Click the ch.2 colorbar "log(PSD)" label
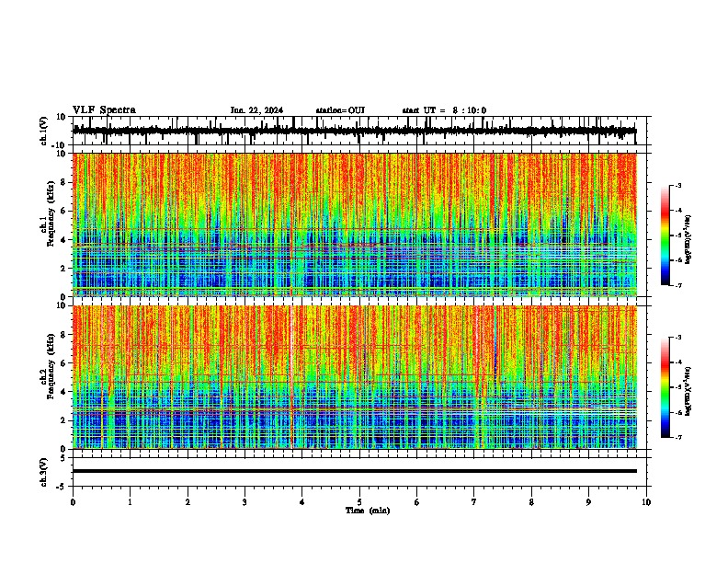 point(688,391)
